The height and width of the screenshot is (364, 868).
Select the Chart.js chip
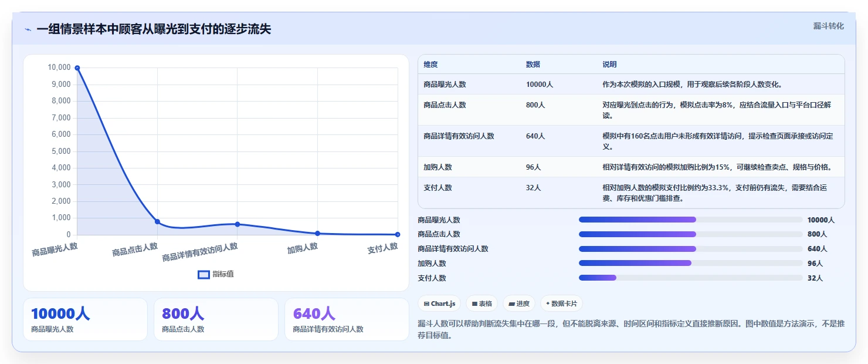click(x=439, y=304)
